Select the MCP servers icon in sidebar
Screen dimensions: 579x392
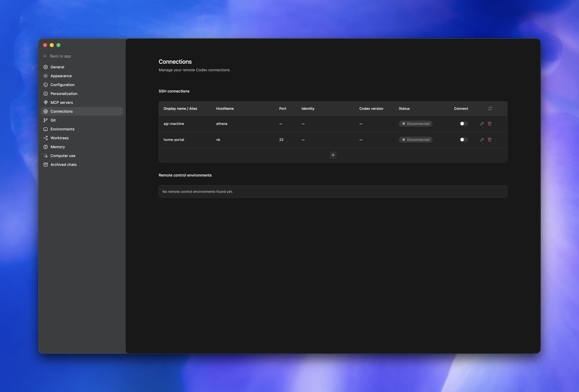pos(46,102)
